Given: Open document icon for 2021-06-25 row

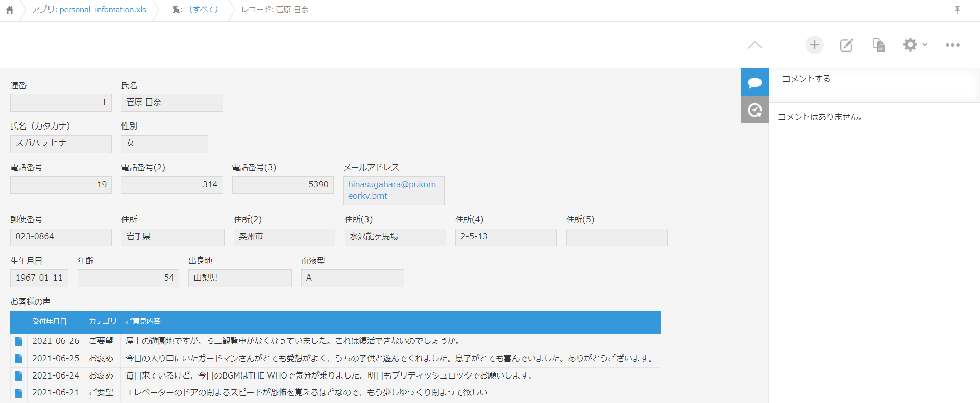Looking at the screenshot, I should (19, 359).
